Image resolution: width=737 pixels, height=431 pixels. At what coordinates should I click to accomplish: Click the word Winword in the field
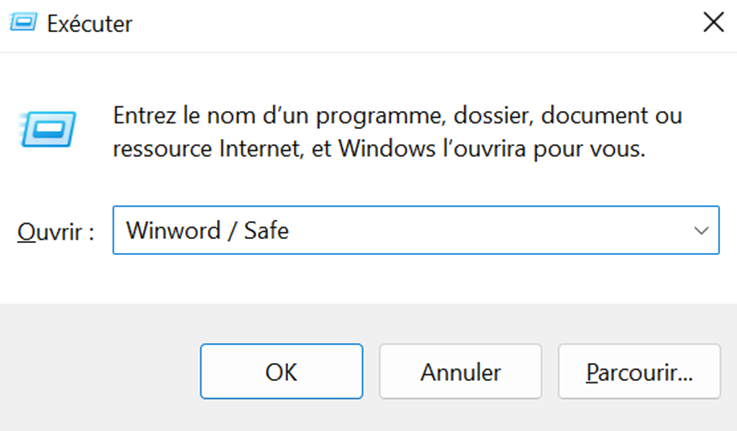point(173,230)
